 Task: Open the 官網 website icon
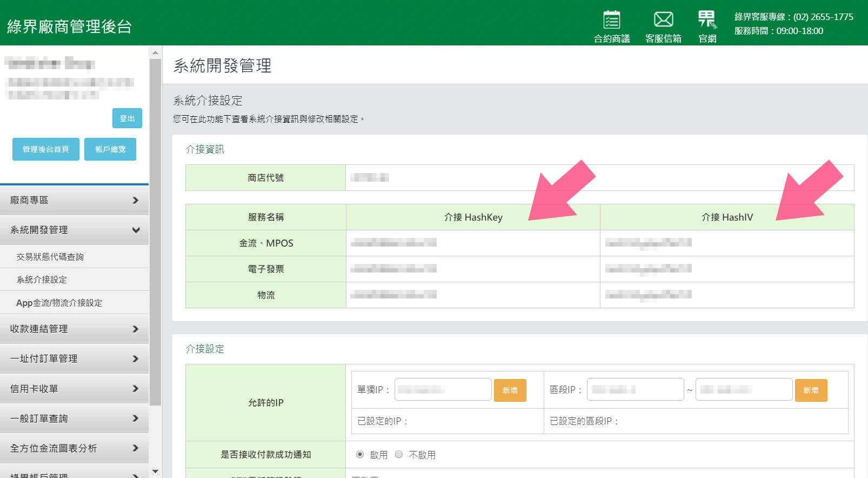point(707,26)
